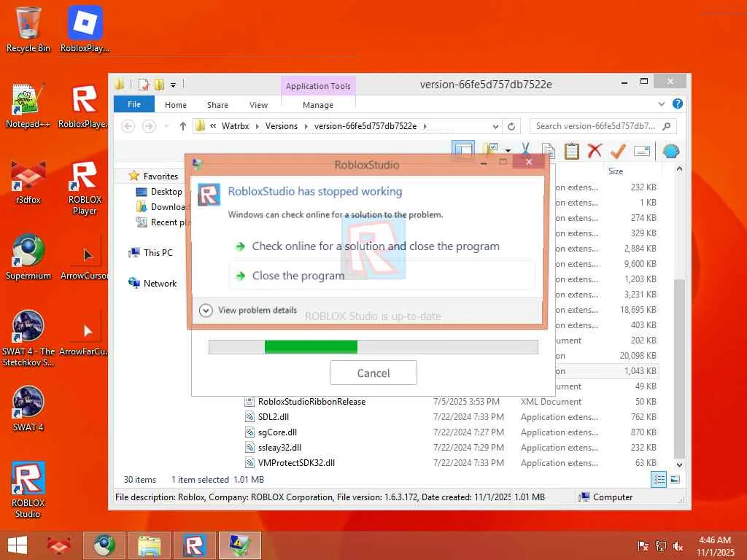
Task: Go back with the Back arrow
Action: (128, 126)
